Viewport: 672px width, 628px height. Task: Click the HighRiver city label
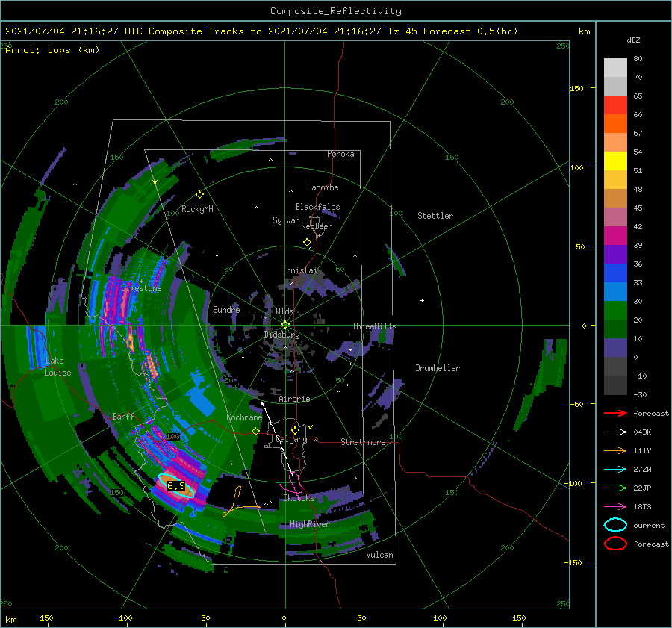tap(309, 524)
